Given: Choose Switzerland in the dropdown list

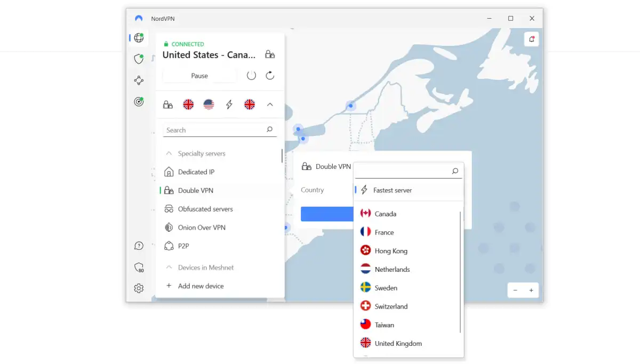Looking at the screenshot, I should click(391, 306).
